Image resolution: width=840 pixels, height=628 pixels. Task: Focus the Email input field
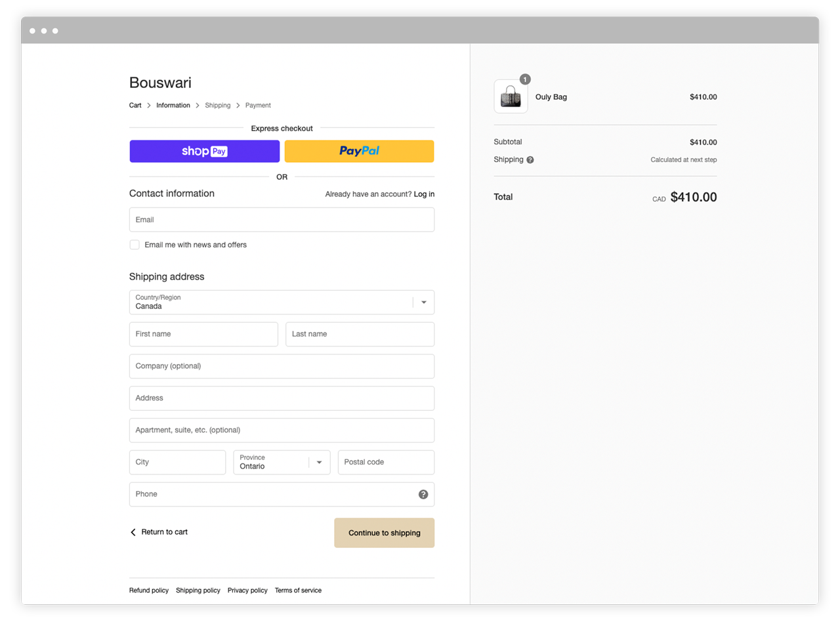[x=282, y=220]
